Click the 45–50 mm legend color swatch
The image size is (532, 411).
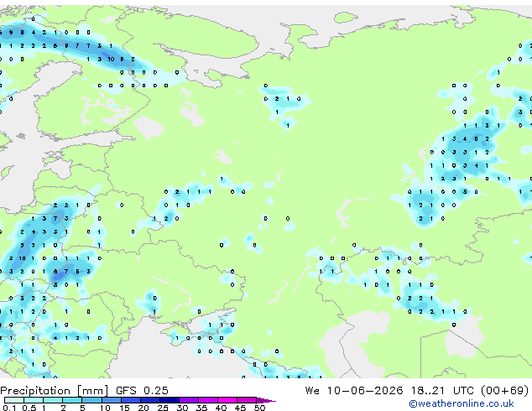pyautogui.click(x=247, y=400)
